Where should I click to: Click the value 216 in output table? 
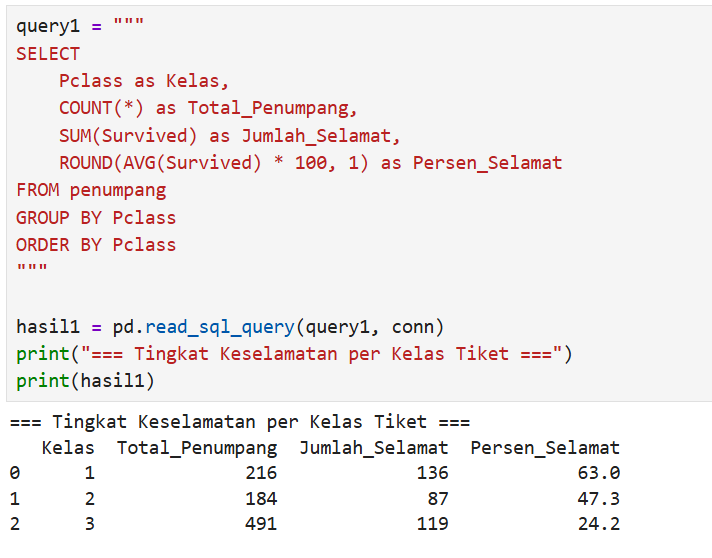pyautogui.click(x=261, y=473)
